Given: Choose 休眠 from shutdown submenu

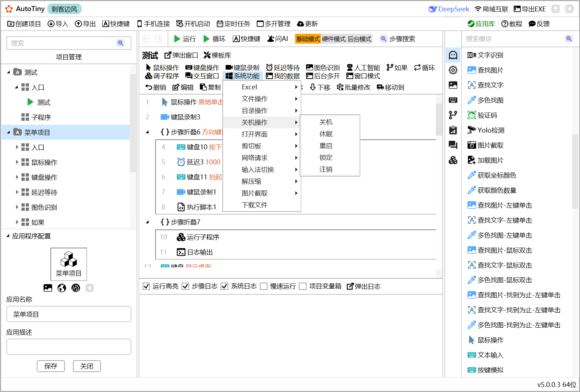Looking at the screenshot, I should [x=330, y=134].
